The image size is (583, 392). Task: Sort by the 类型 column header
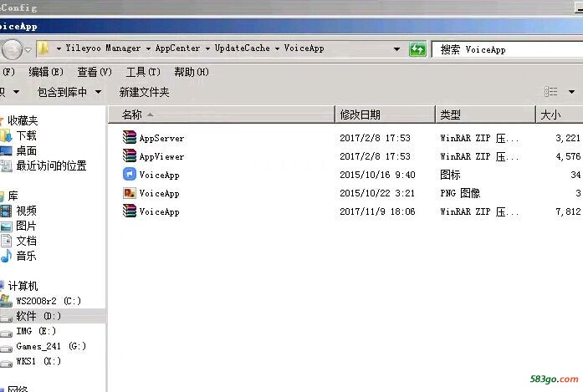click(x=486, y=115)
